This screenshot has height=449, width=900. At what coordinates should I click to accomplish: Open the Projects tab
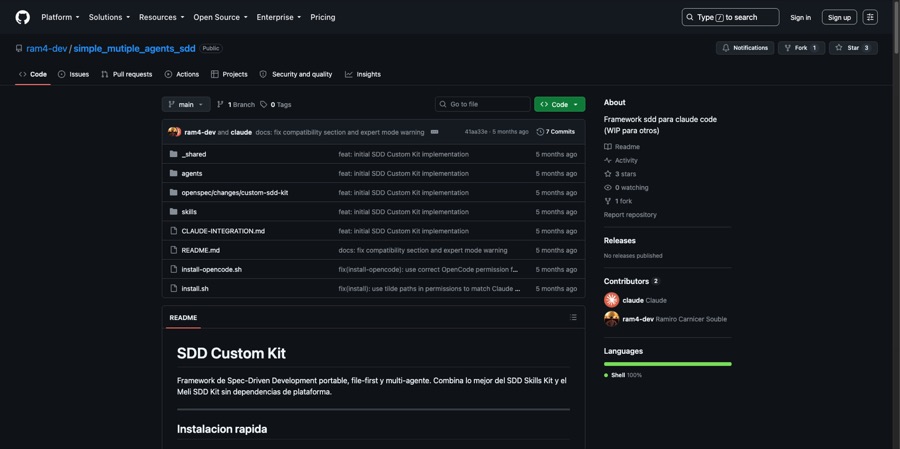coord(229,75)
